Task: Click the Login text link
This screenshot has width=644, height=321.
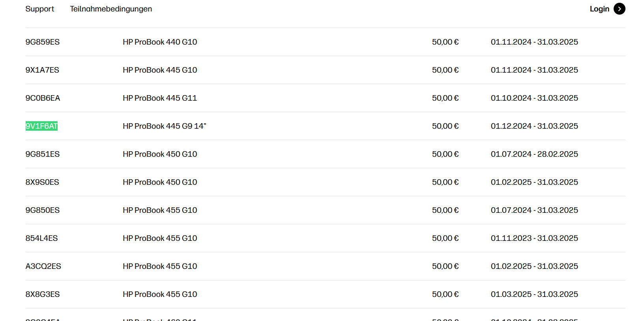Action: pyautogui.click(x=599, y=9)
